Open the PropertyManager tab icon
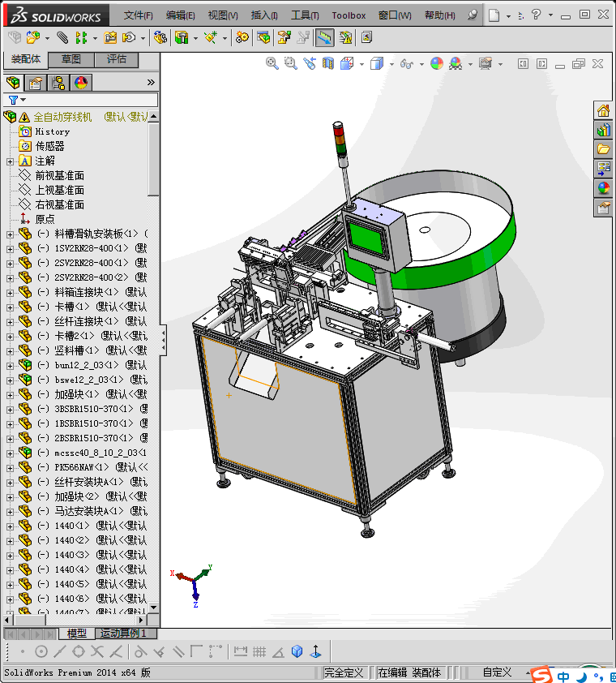The image size is (616, 683). click(36, 82)
